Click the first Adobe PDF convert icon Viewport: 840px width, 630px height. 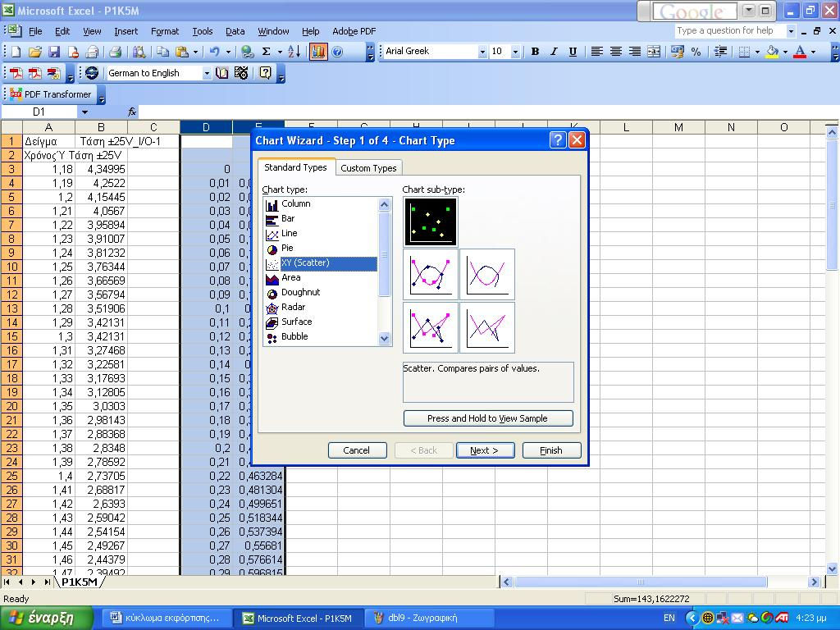click(x=16, y=73)
